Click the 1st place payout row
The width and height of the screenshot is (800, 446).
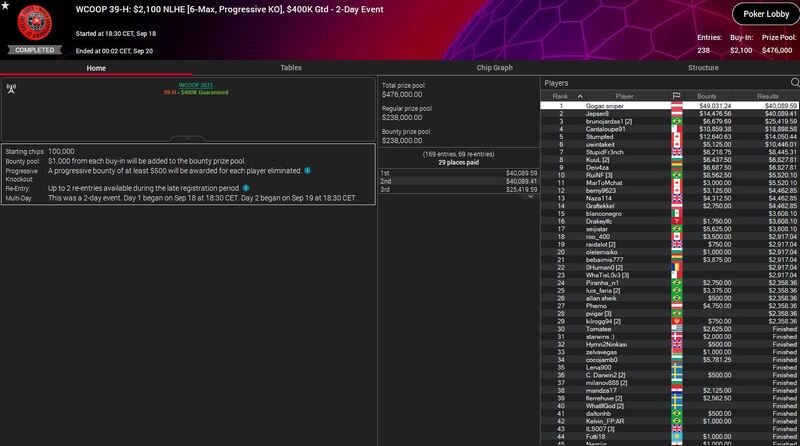click(x=459, y=174)
